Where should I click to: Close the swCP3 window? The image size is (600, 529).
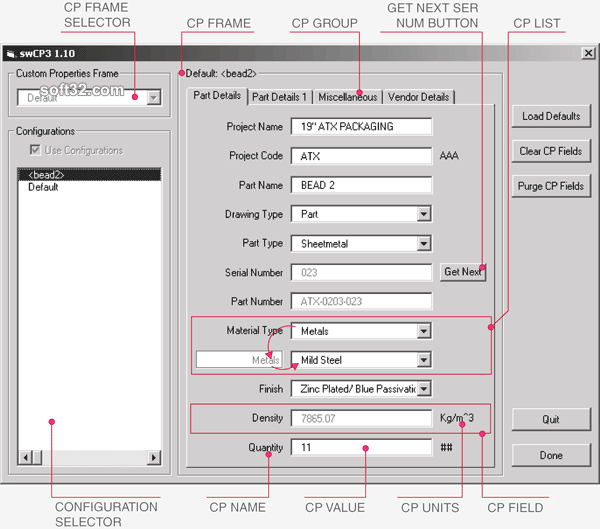click(x=588, y=53)
